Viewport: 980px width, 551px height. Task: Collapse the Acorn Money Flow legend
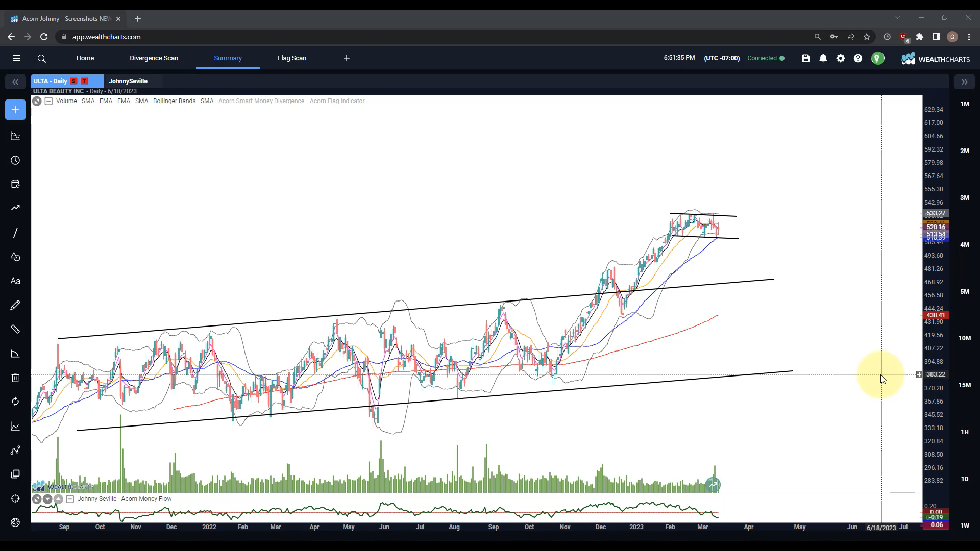click(70, 499)
